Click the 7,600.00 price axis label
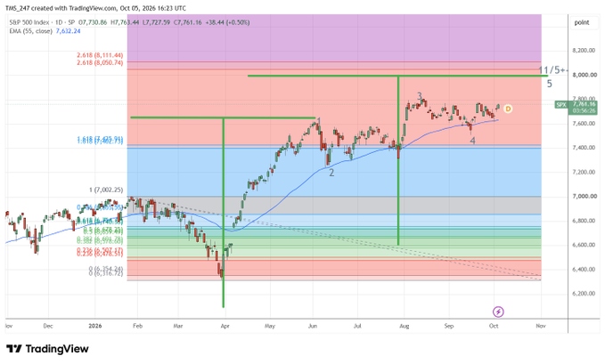This screenshot has width=605, height=364. click(585, 124)
